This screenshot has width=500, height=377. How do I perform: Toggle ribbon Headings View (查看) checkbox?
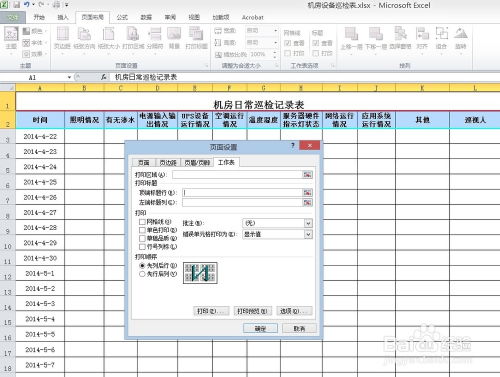[x=316, y=43]
